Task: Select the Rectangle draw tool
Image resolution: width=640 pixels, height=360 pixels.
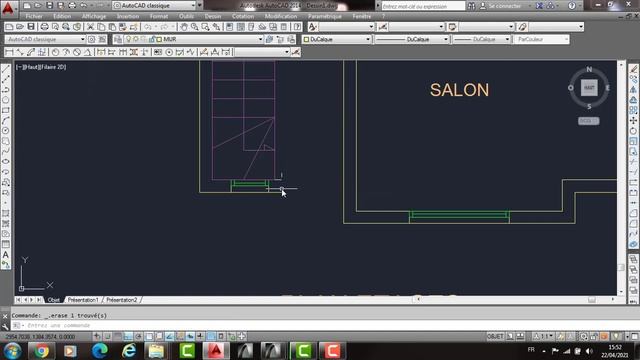Action: 6,111
